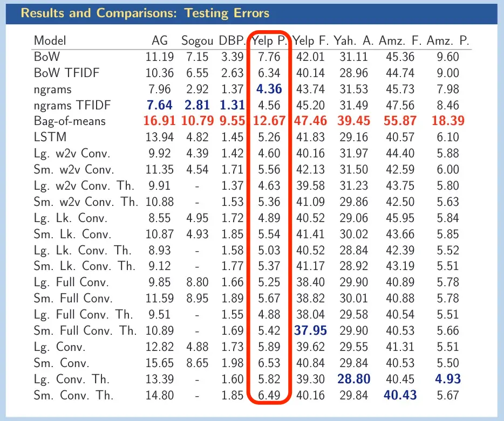Image resolution: width=504 pixels, height=421 pixels.
Task: Click the 'Sm. Lk. Conv. Th.' row label
Action: point(85,266)
